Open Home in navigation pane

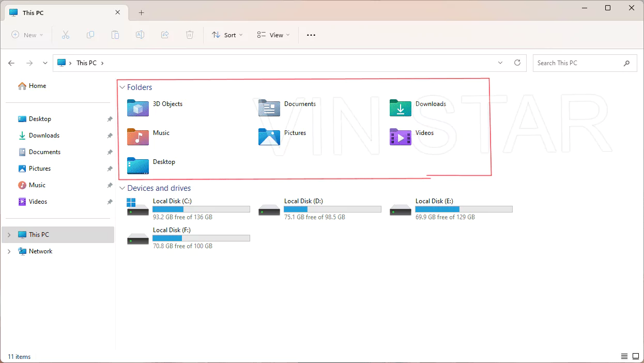point(32,86)
